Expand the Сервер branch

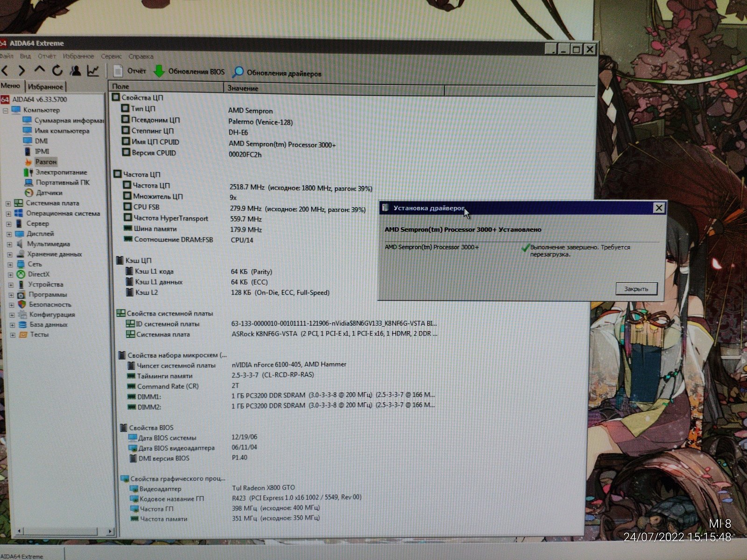coord(9,224)
